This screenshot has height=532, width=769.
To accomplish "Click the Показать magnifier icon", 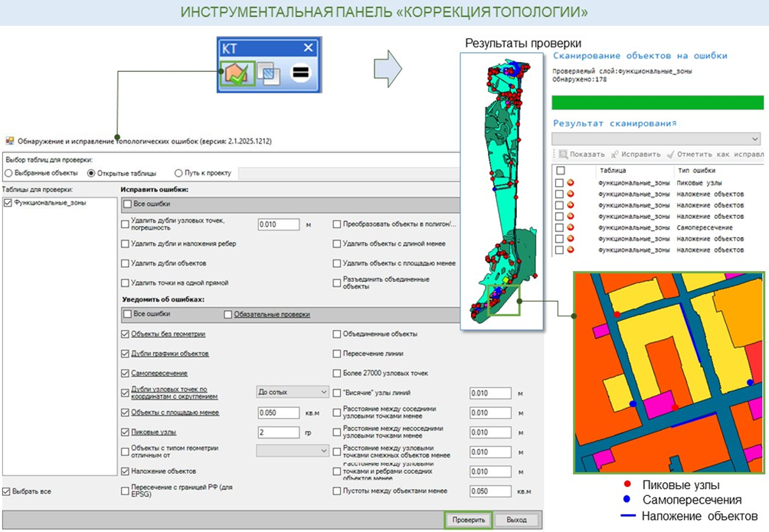I will (564, 154).
